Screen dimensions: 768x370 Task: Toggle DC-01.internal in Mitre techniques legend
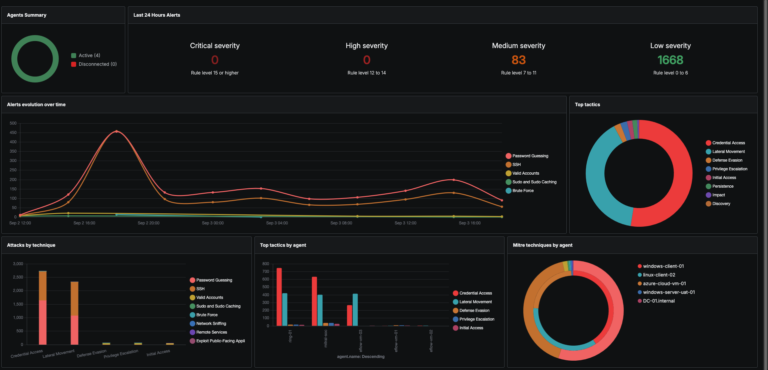click(656, 301)
